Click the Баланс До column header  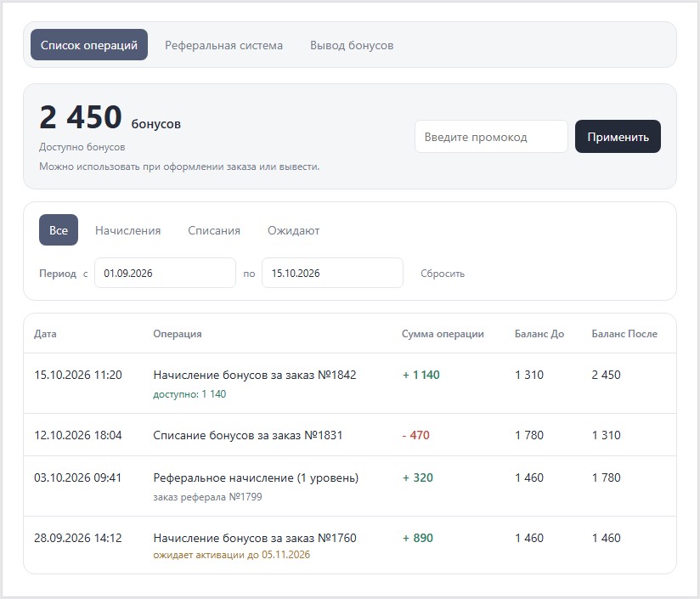(539, 333)
